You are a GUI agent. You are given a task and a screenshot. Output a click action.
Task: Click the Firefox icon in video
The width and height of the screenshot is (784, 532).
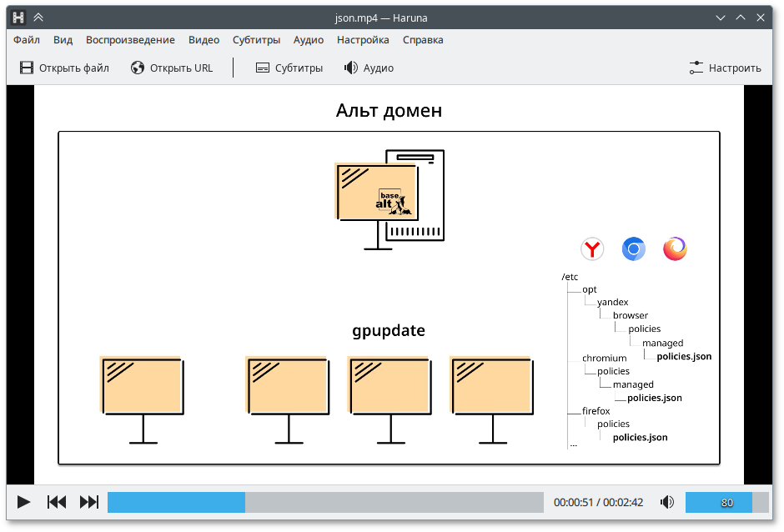pos(675,248)
